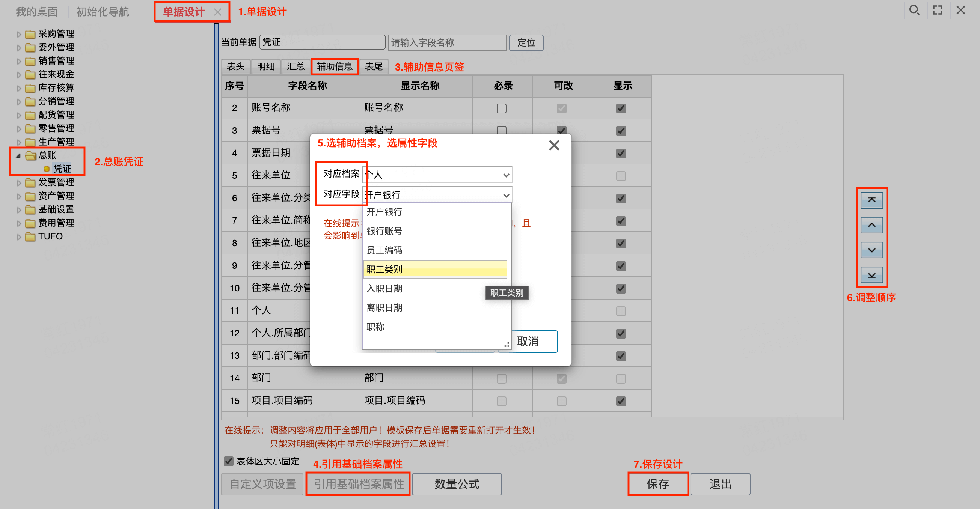The height and width of the screenshot is (509, 980).
Task: Switch to the 表尾 tab
Action: point(374,66)
